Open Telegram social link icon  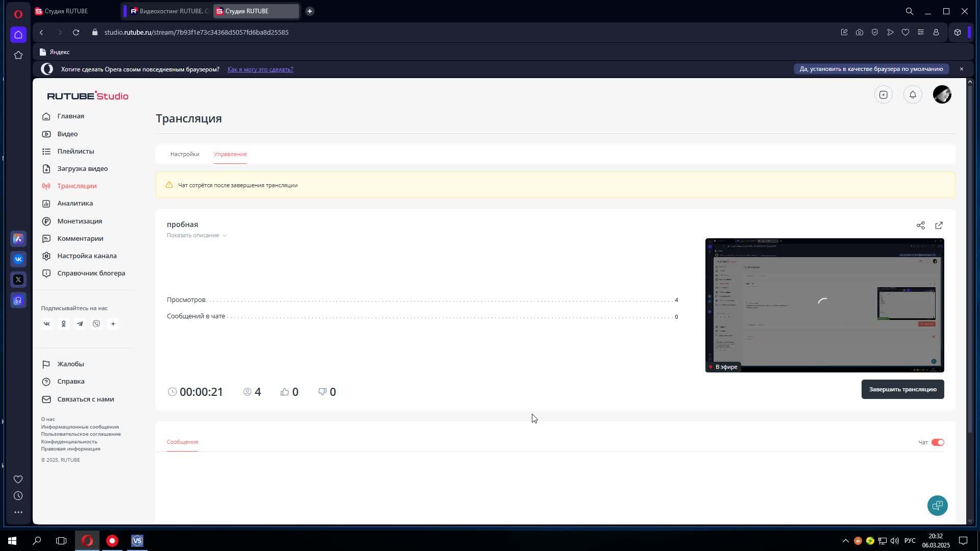click(80, 324)
